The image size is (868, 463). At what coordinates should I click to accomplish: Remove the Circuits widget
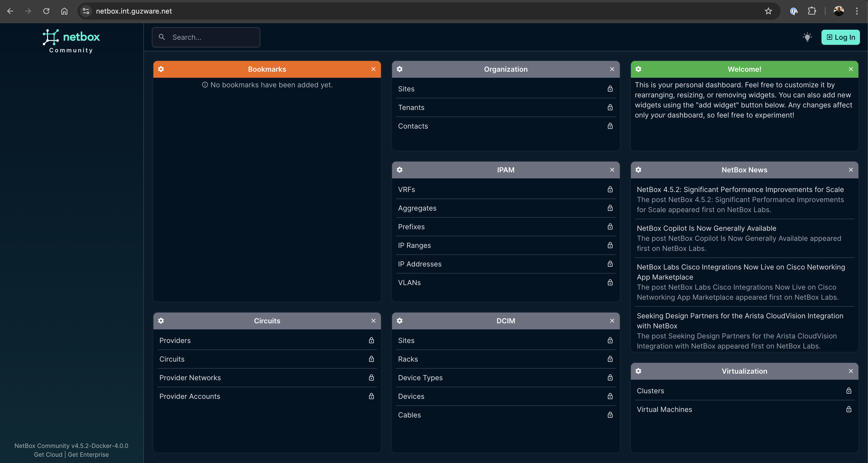[373, 321]
